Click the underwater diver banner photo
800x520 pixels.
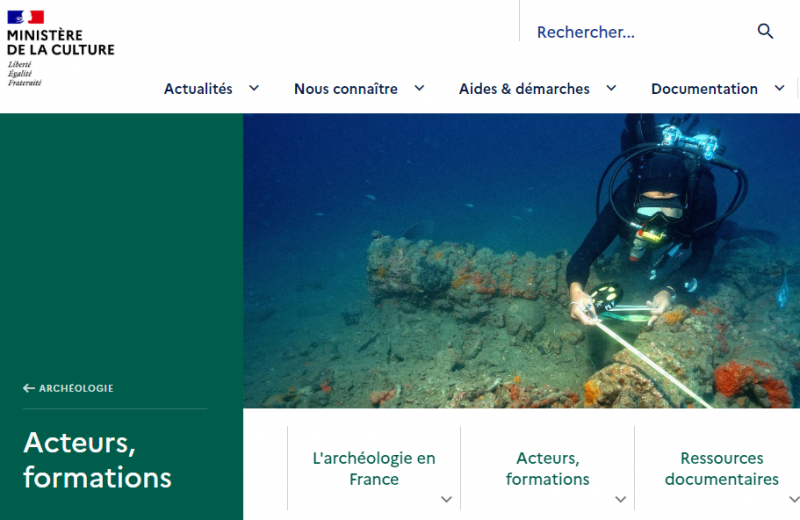[x=521, y=261]
